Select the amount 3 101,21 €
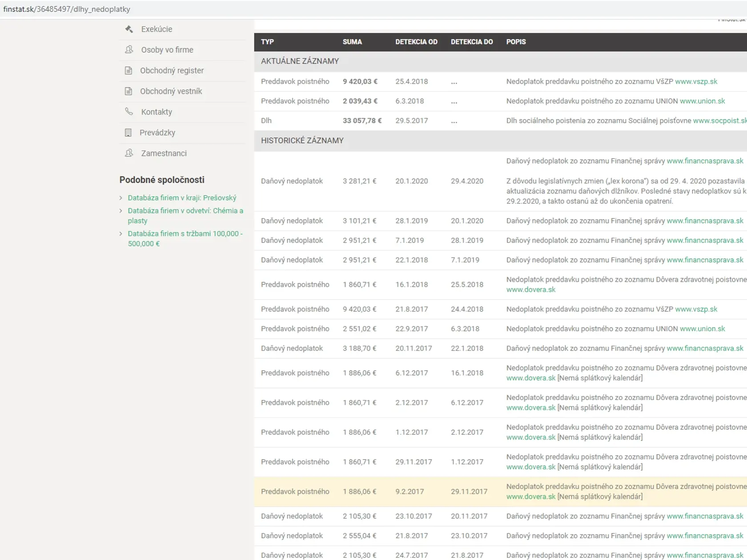 tap(359, 220)
